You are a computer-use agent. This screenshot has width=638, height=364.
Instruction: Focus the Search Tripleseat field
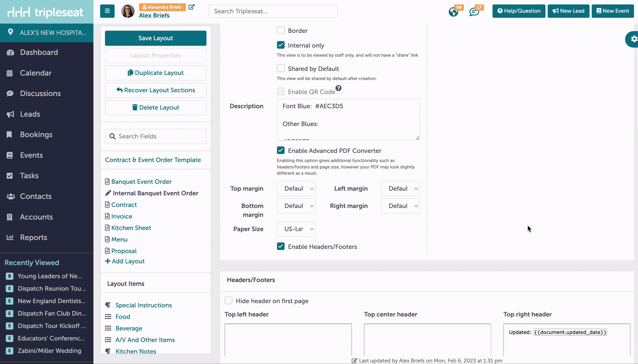click(273, 11)
